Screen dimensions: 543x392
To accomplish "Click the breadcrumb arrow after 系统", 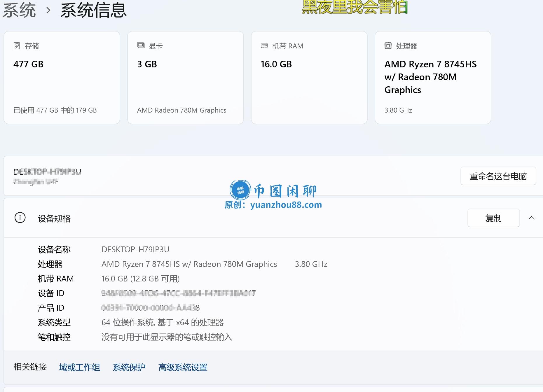I will [x=48, y=10].
